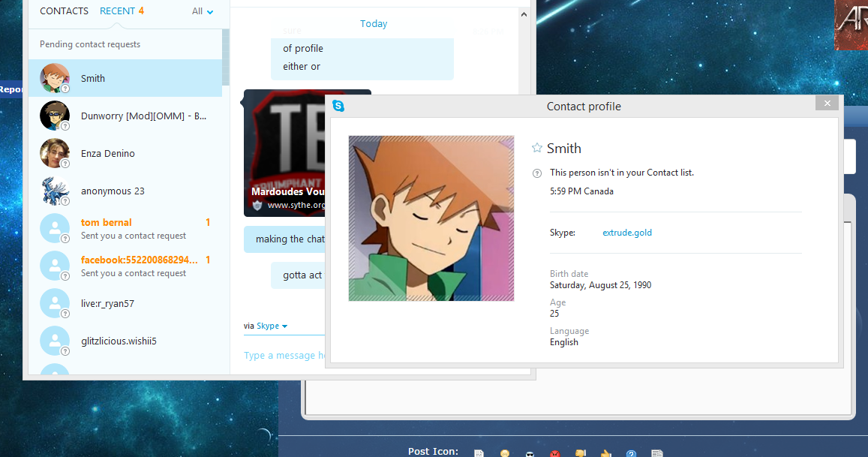The height and width of the screenshot is (457, 868).
Task: Click the unknown status icon in profile
Action: (x=537, y=173)
